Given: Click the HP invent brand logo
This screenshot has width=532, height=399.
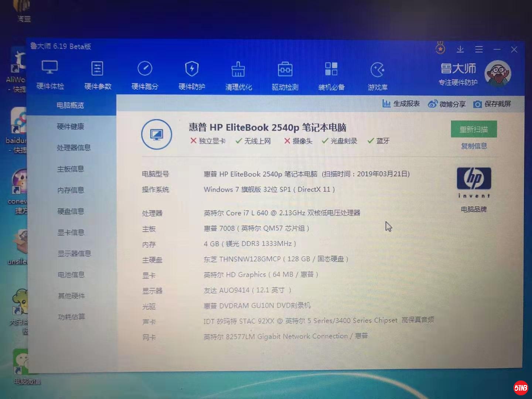Looking at the screenshot, I should point(473,182).
